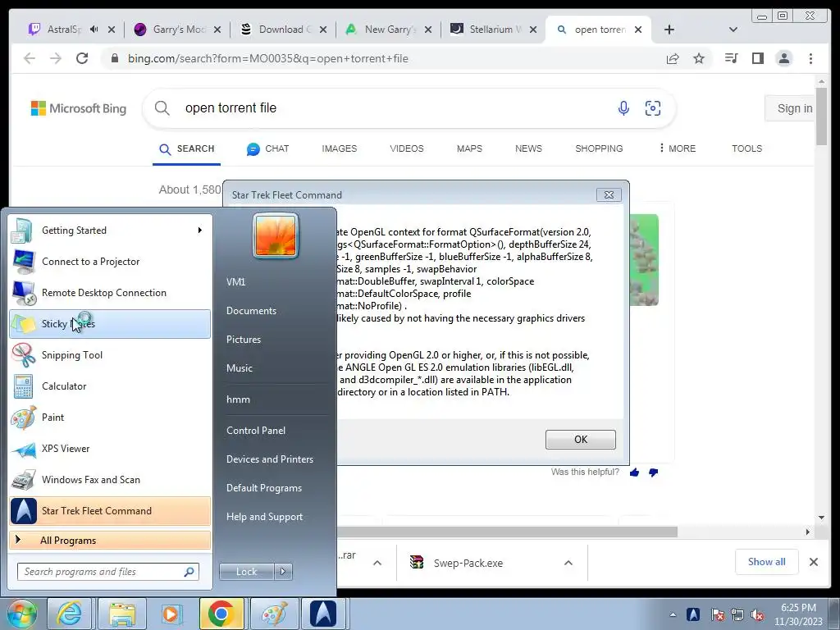Launch Snipping Tool from Start menu
Image resolution: width=840 pixels, height=630 pixels.
pos(110,355)
